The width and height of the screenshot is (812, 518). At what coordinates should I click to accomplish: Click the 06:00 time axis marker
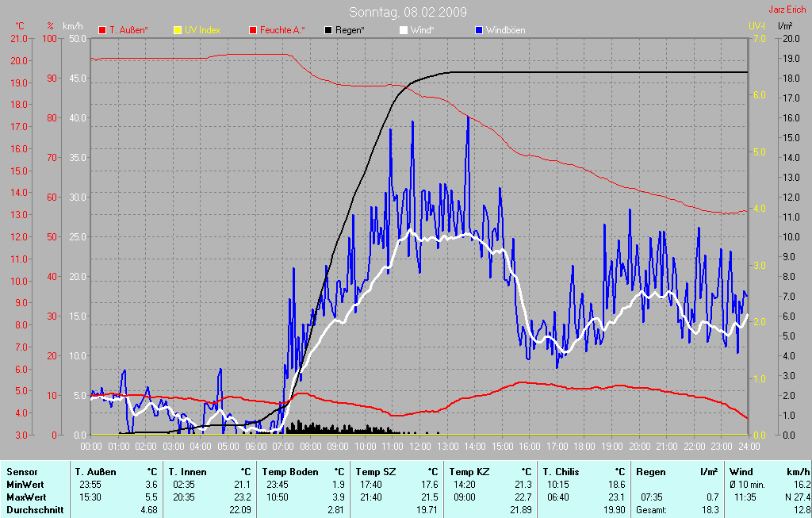255,446
